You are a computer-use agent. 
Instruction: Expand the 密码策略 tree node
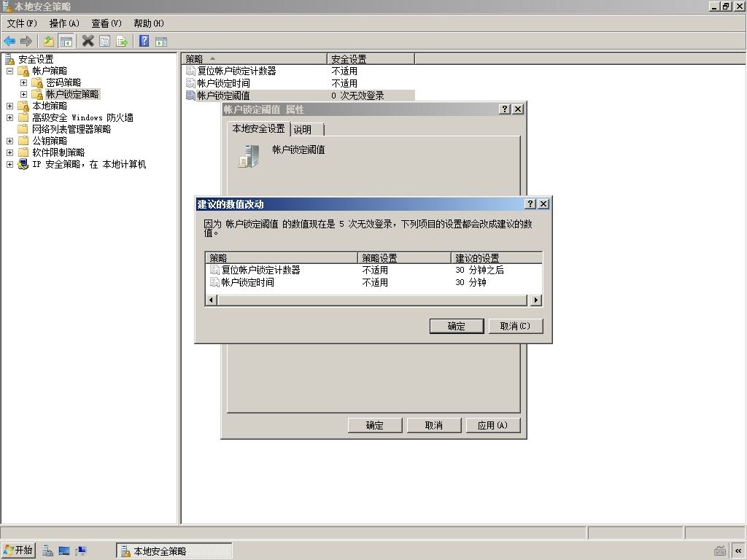click(x=23, y=83)
